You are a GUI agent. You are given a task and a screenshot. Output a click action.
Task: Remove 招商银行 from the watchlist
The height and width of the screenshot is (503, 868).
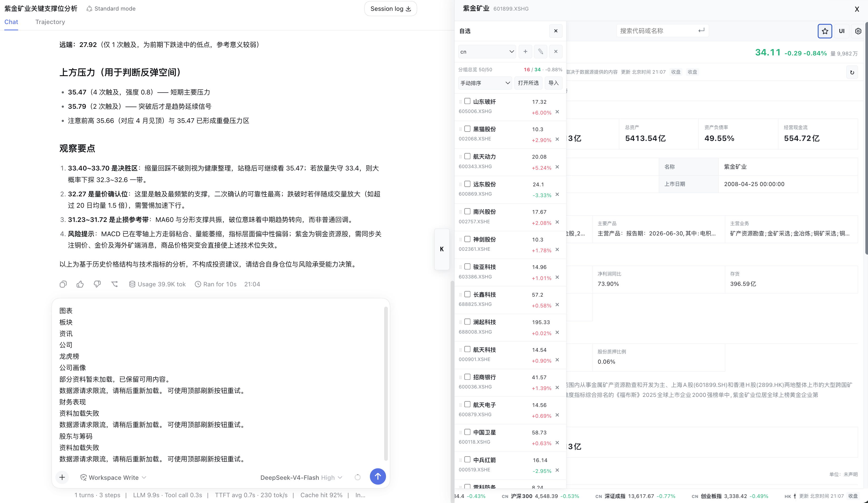pyautogui.click(x=557, y=388)
